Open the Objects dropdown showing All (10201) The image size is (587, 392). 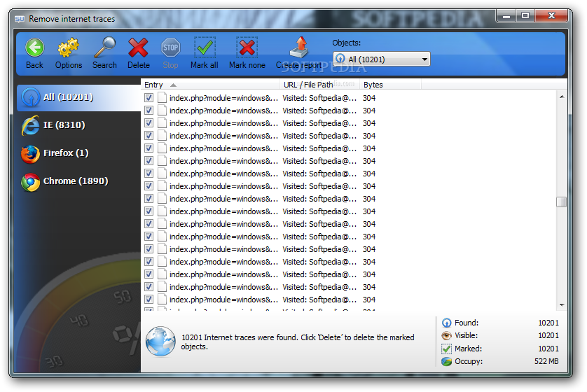point(382,59)
